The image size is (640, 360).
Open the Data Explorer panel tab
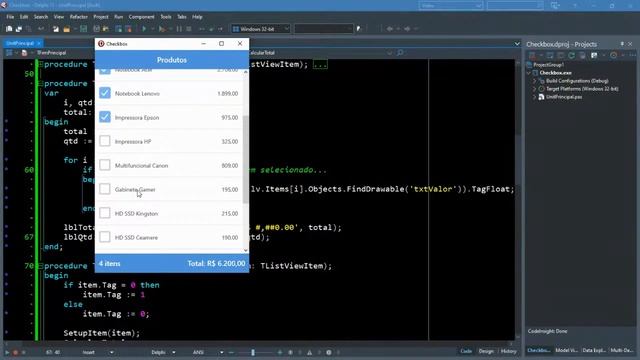(x=594, y=350)
